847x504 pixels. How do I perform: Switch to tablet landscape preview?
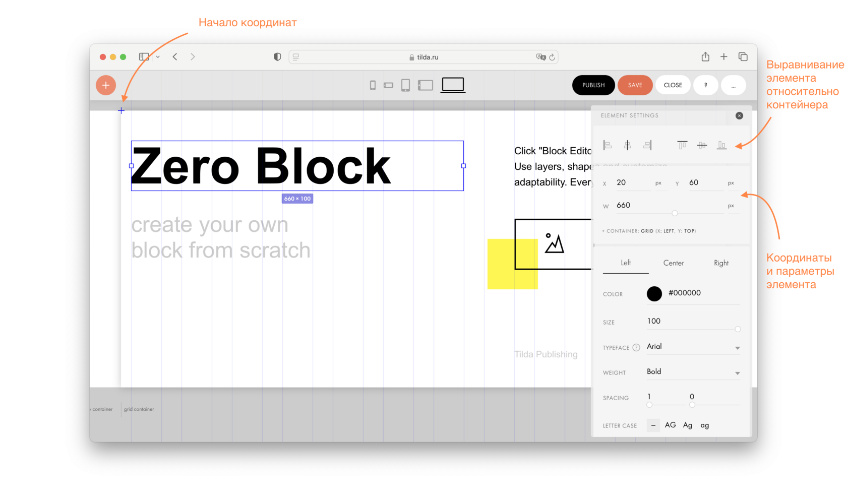(x=425, y=85)
